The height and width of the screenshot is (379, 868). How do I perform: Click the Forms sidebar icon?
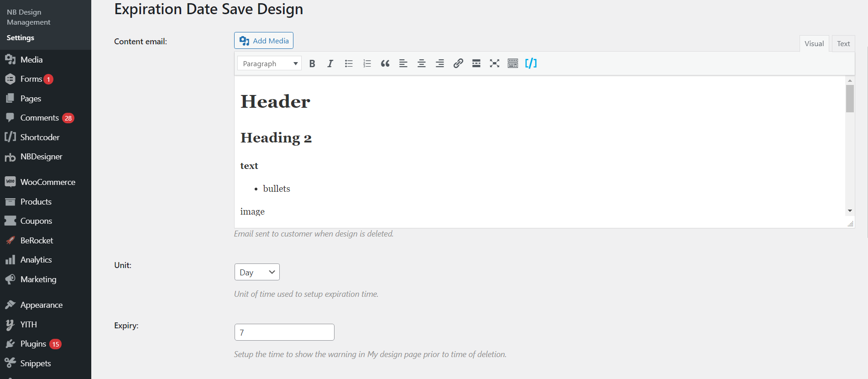pyautogui.click(x=10, y=79)
